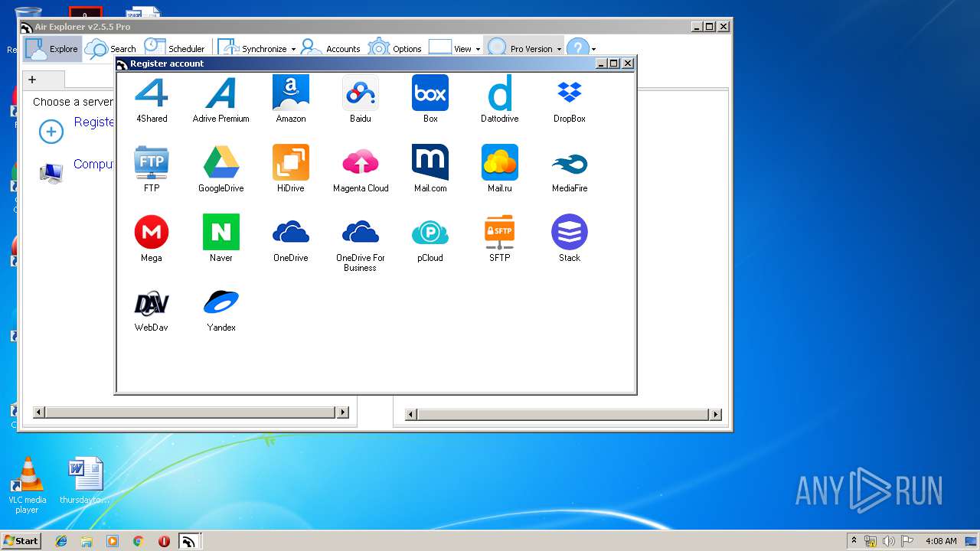Expand the Synchronize dropdown arrow

[x=293, y=49]
